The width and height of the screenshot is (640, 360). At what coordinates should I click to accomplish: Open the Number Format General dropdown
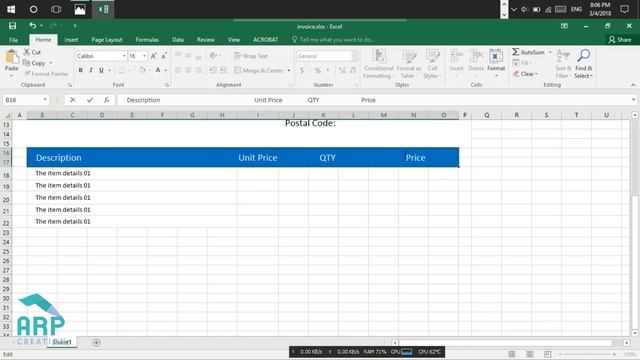pyautogui.click(x=354, y=56)
